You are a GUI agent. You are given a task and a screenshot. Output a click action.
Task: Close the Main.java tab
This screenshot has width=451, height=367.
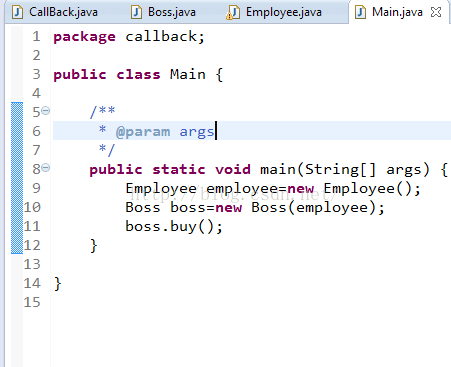pos(436,12)
